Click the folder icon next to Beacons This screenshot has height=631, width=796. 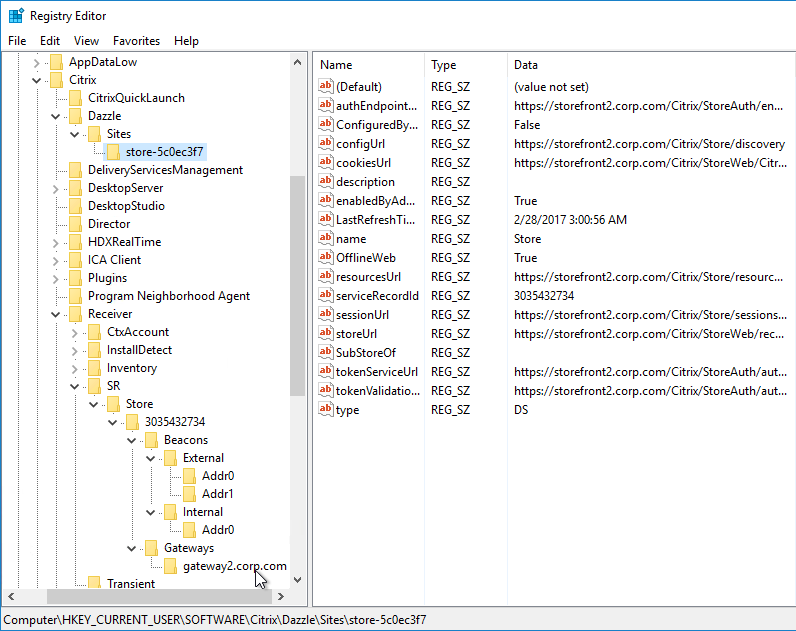[x=151, y=440]
